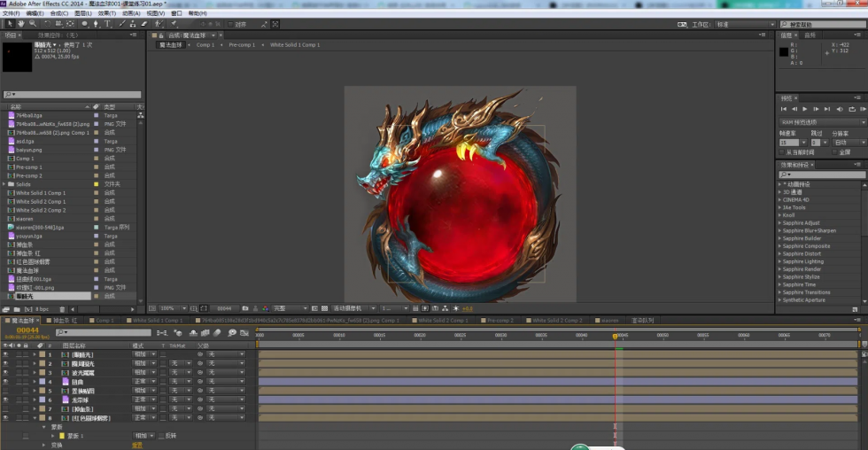
Task: Click the Effects and Presets search field
Action: pyautogui.click(x=822, y=175)
